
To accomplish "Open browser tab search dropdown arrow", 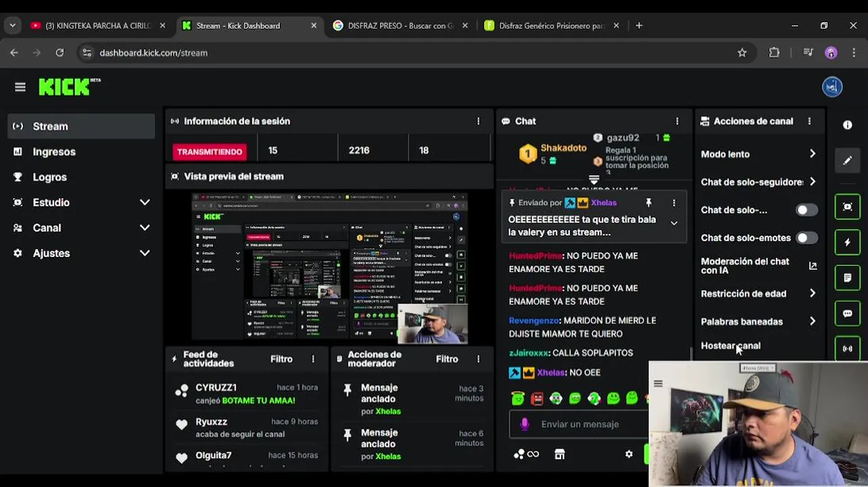I will (12, 26).
